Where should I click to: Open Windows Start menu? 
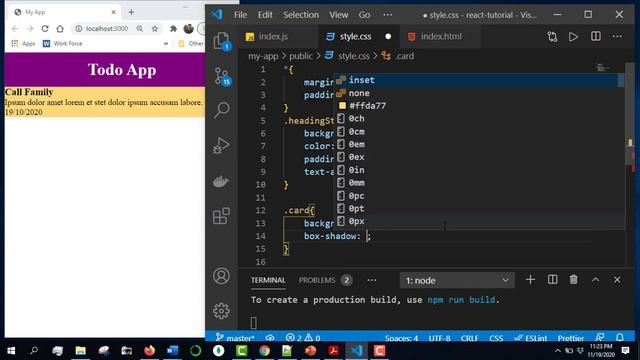tap(11, 351)
